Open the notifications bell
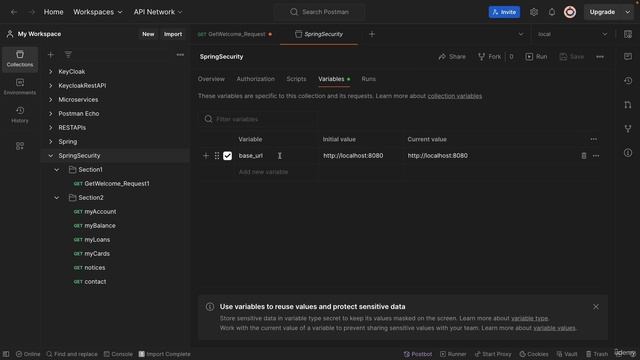 (x=552, y=12)
